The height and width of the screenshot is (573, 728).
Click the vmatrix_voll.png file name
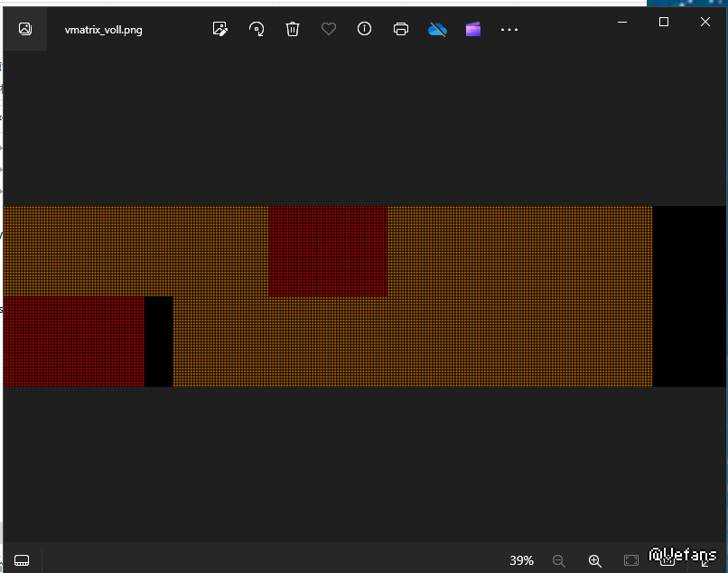[103, 30]
